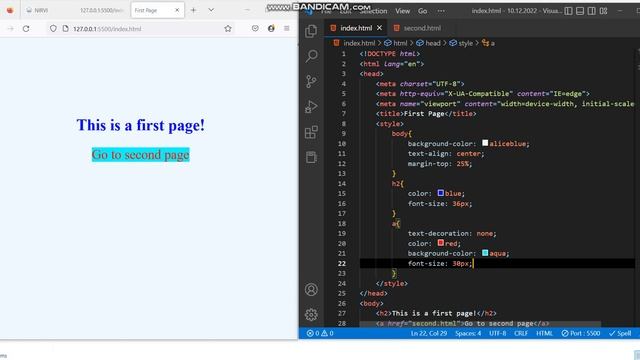Click the Ln 22, Col 29 status item
Screen dimensions: 640x360
click(429, 333)
